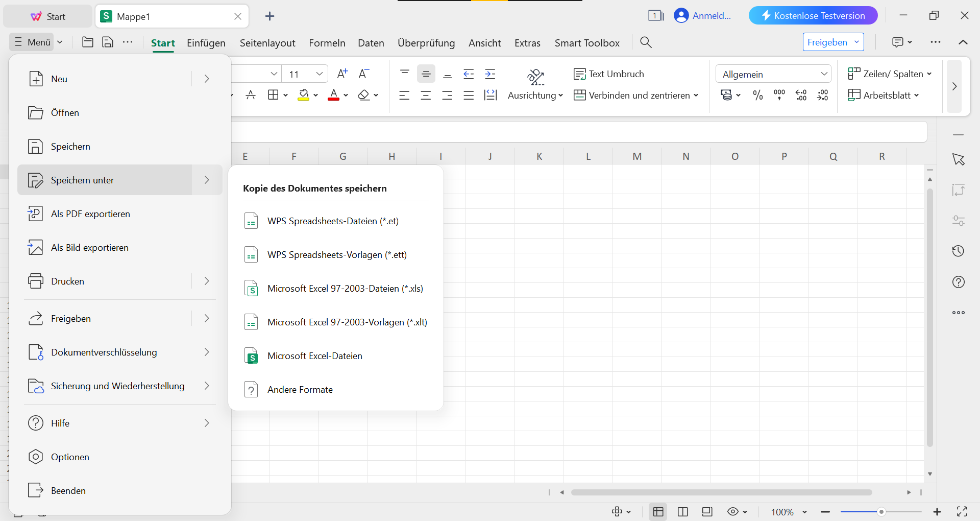The width and height of the screenshot is (980, 521).
Task: Toggle Text Umbruch for cells
Action: point(608,74)
